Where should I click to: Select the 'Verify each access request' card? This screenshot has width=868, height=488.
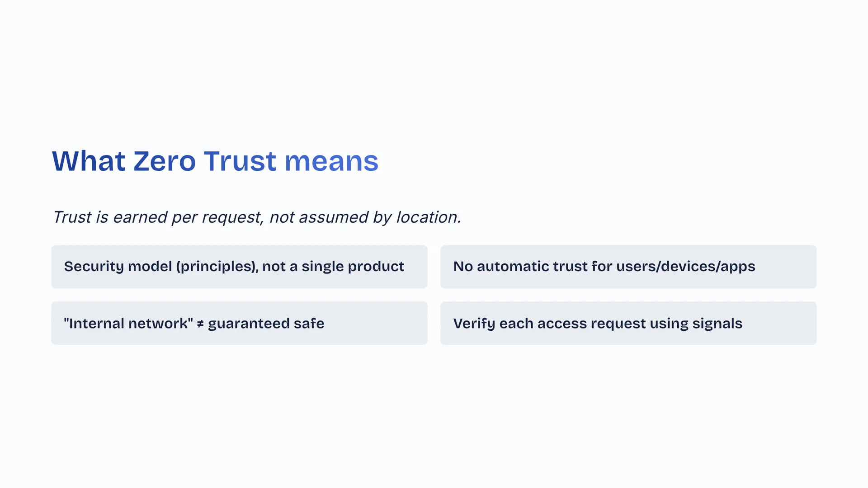point(628,323)
